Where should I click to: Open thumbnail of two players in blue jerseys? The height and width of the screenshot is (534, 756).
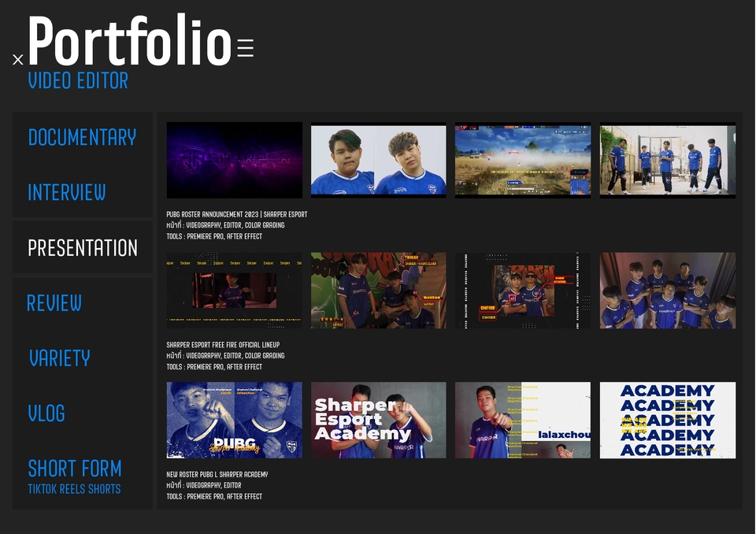click(x=379, y=160)
